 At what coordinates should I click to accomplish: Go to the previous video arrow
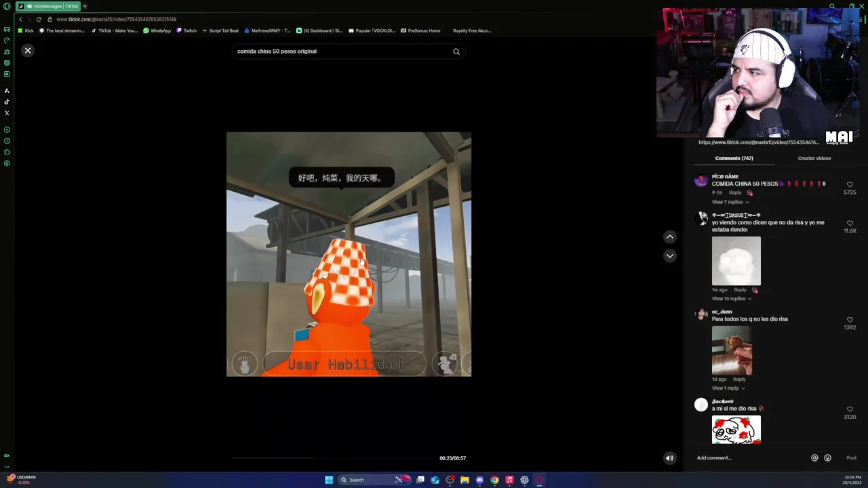click(669, 237)
